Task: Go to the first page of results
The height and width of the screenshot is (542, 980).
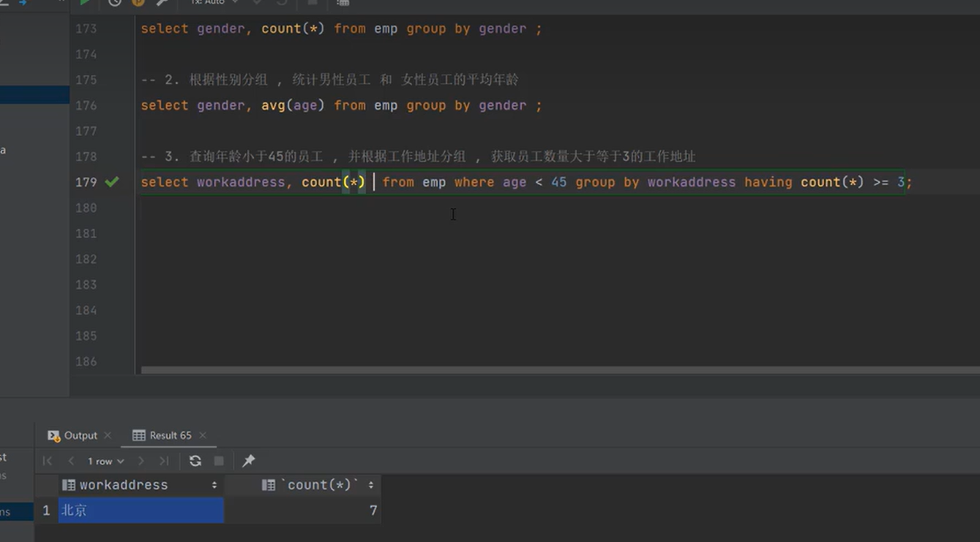Action: 48,461
